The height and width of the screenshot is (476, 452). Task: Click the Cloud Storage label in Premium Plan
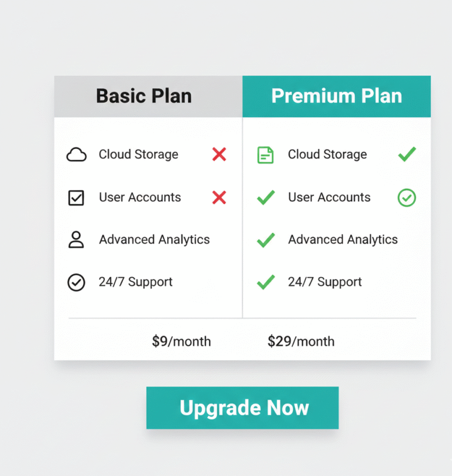(327, 155)
